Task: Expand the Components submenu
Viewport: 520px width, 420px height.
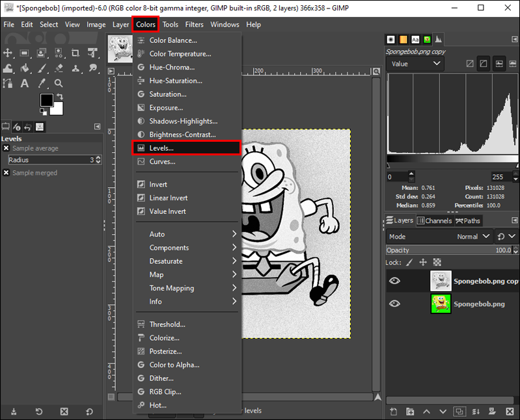Action: (x=187, y=248)
